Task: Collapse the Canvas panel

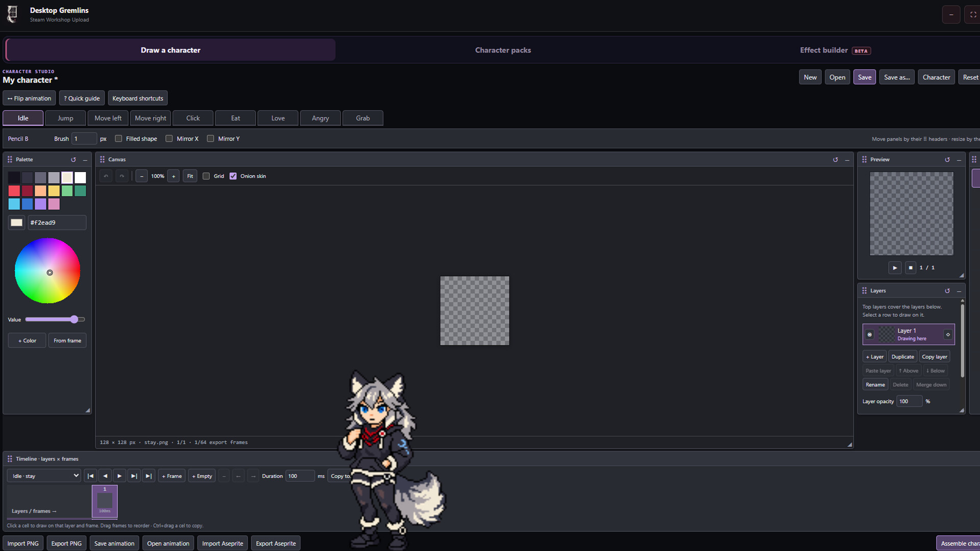Action: [x=847, y=160]
